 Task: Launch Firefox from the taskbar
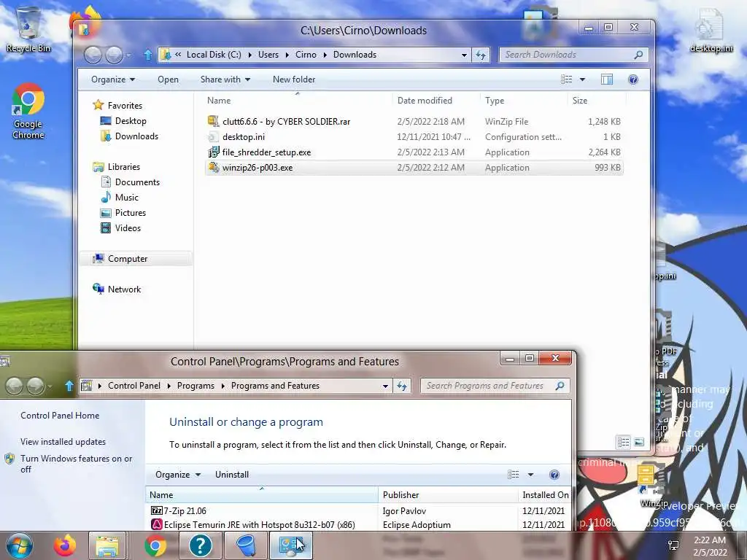(x=65, y=545)
